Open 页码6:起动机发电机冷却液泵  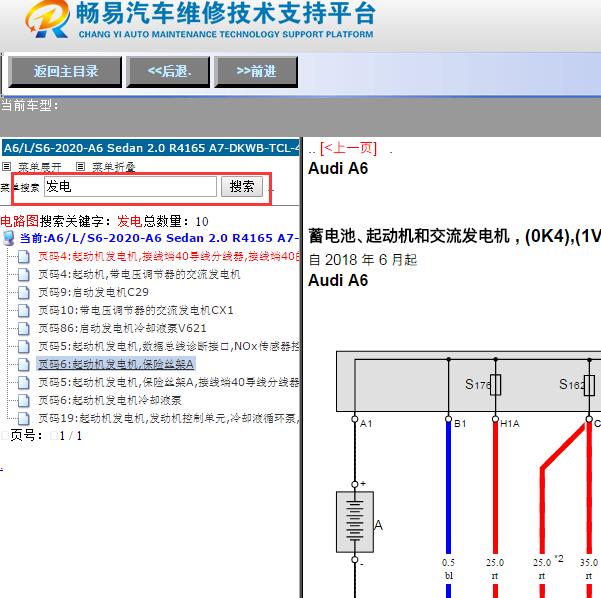(110, 400)
